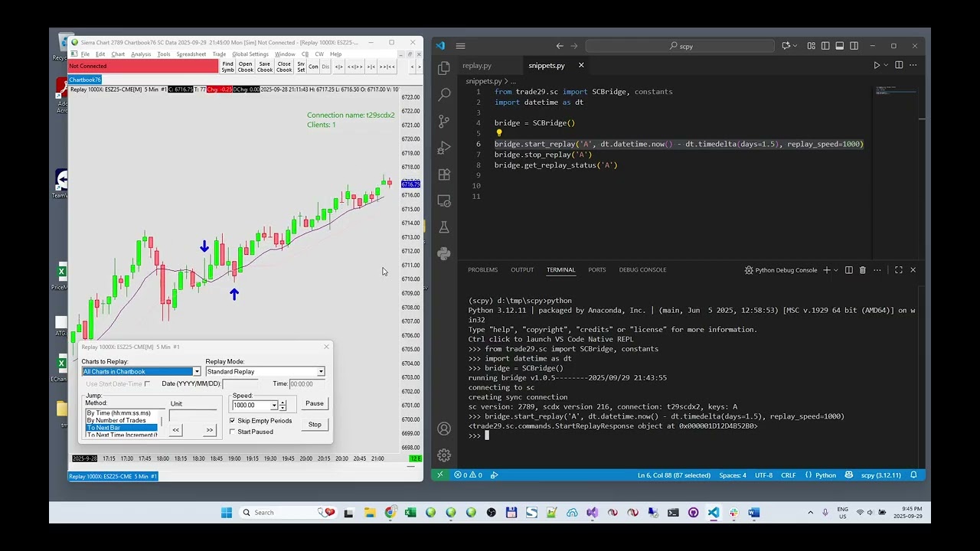The image size is (980, 551).
Task: Click Find Symb toolbar button
Action: point(227,67)
